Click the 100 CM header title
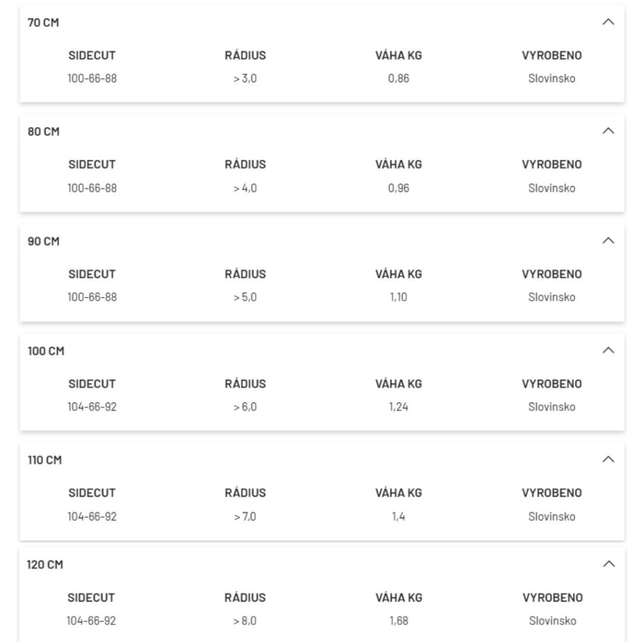The image size is (644, 644). click(46, 352)
